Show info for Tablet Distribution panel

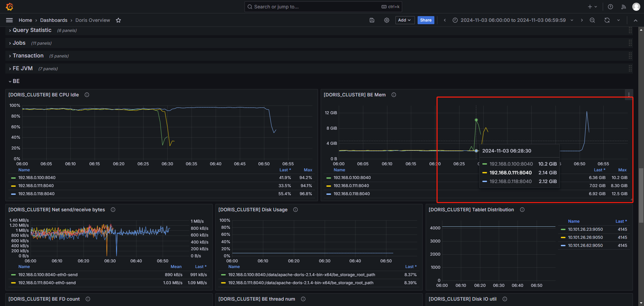[x=522, y=210]
